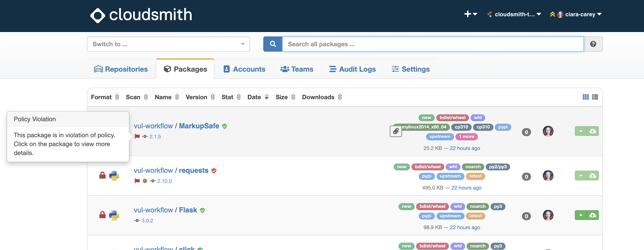Click the red lock icon in Flask row

(x=103, y=215)
